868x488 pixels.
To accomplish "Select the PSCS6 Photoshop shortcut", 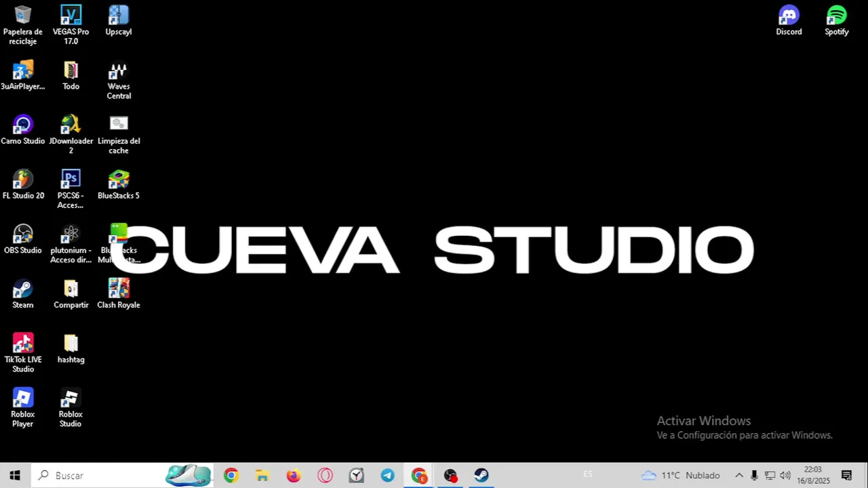I will [x=71, y=189].
